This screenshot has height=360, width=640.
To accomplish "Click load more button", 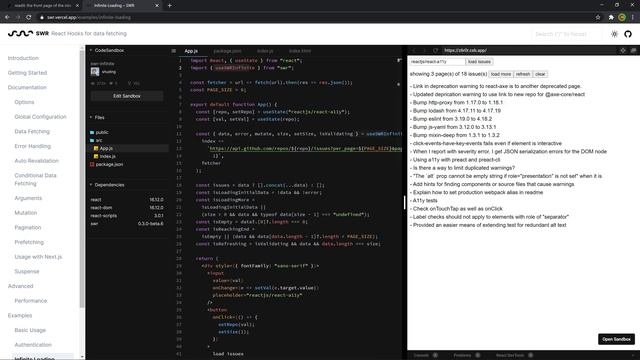I will coord(501,74).
